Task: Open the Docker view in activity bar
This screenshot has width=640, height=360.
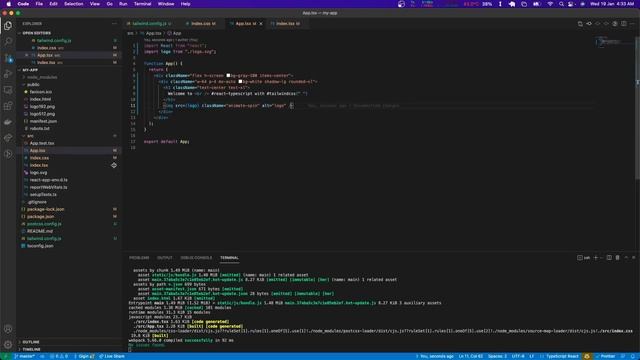Action: point(8,122)
